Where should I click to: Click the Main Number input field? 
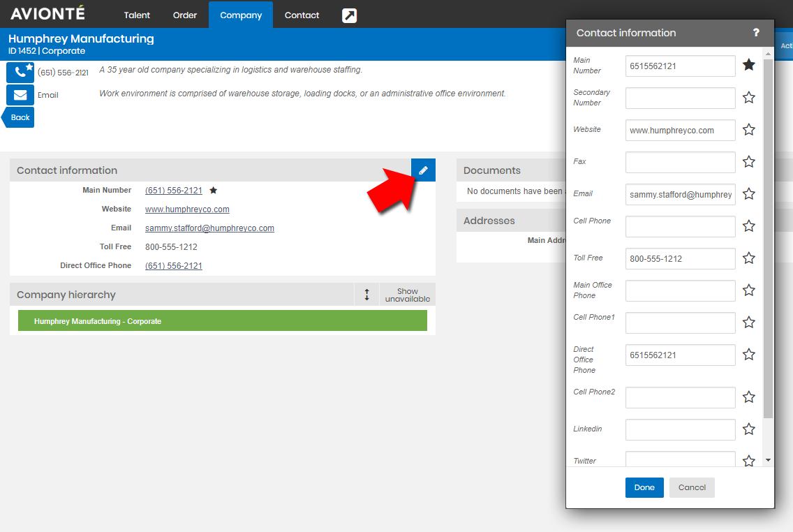click(x=680, y=66)
